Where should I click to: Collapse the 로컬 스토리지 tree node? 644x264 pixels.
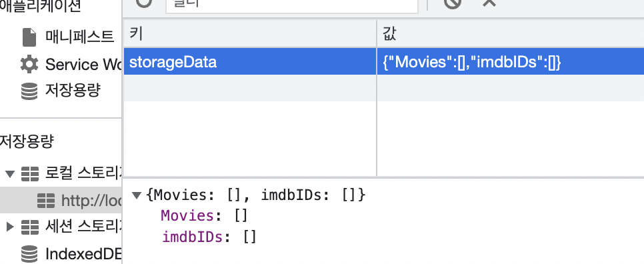(10, 174)
